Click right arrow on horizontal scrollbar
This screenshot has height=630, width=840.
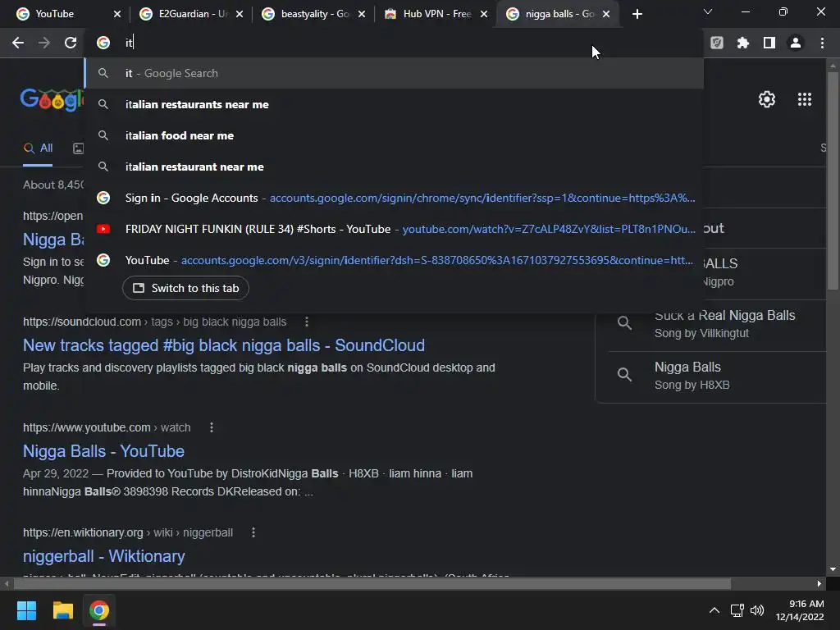(x=819, y=583)
